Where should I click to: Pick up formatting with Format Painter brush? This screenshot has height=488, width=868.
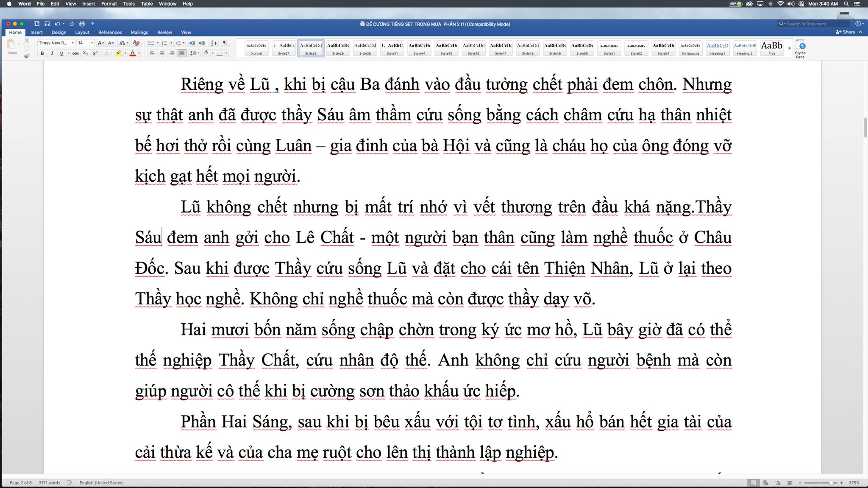(x=27, y=56)
